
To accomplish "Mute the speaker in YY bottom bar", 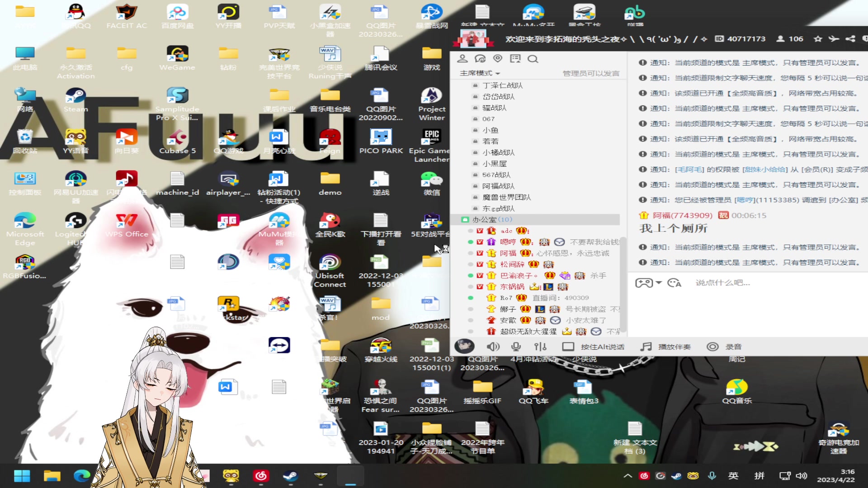I will pyautogui.click(x=493, y=347).
